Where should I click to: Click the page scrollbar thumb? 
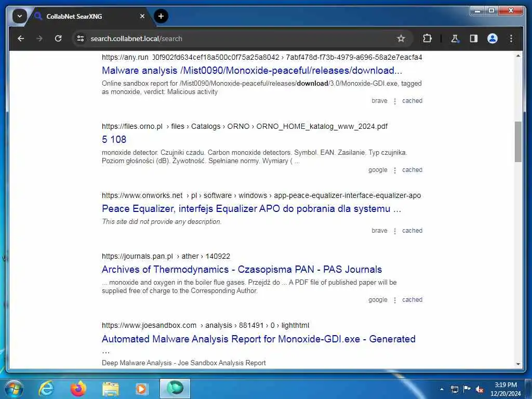click(x=518, y=141)
